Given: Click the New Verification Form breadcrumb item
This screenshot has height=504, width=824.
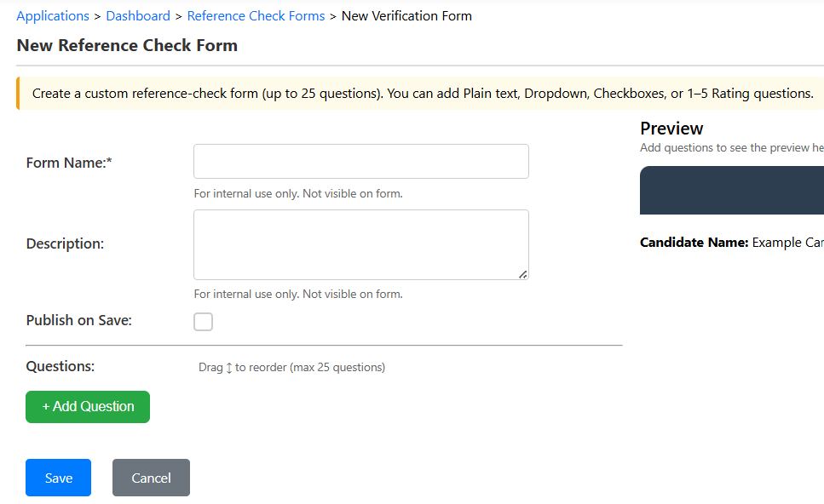Looking at the screenshot, I should pyautogui.click(x=406, y=15).
